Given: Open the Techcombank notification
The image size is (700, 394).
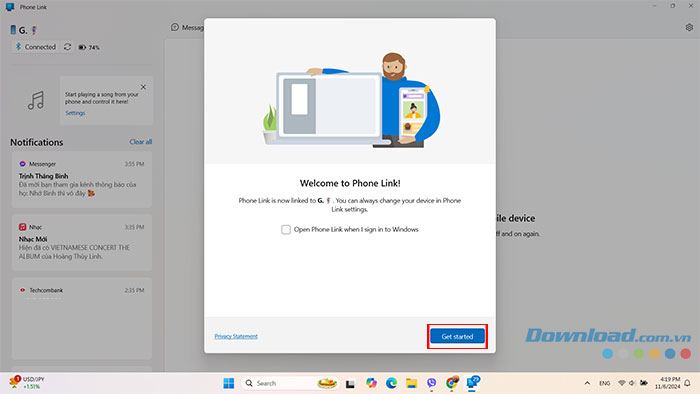Looking at the screenshot, I should pyautogui.click(x=82, y=318).
